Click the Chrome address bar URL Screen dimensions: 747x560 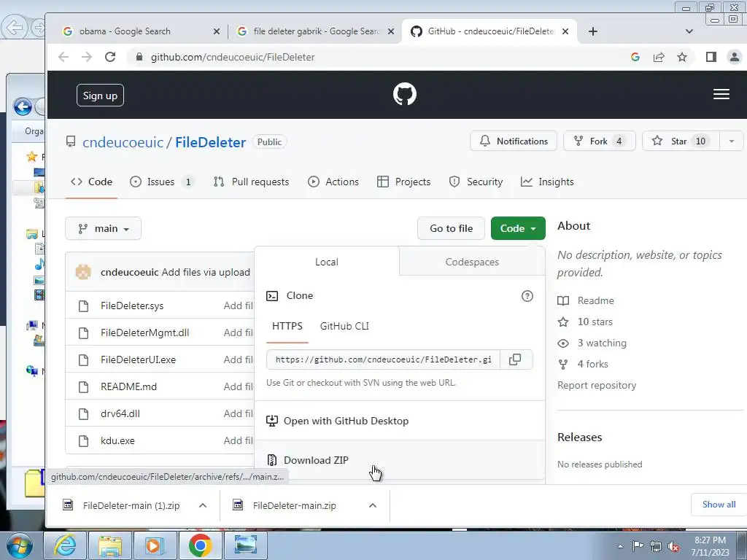[x=233, y=57]
